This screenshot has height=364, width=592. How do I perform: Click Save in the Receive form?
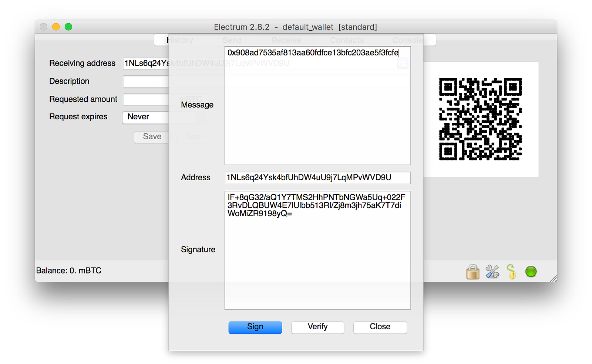(152, 137)
